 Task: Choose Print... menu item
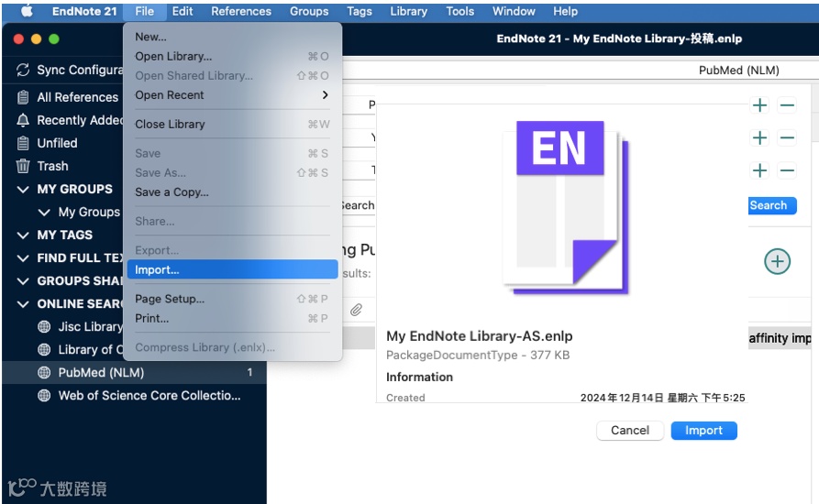click(x=232, y=318)
